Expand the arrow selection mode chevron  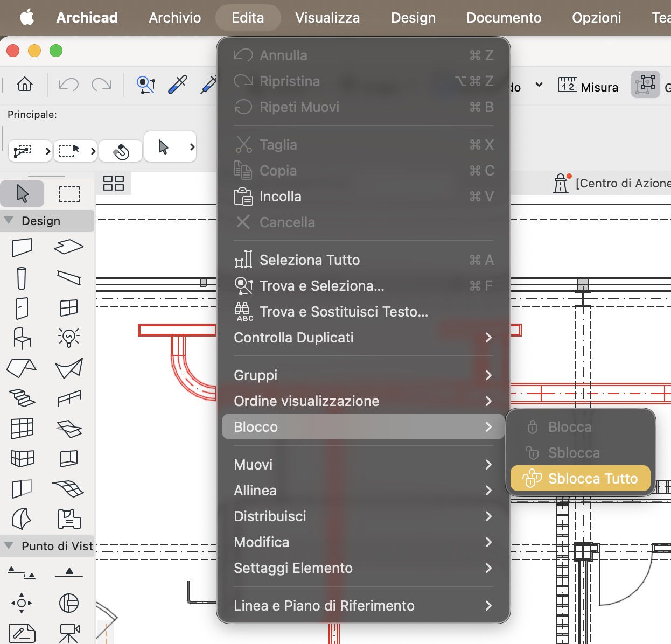click(192, 146)
